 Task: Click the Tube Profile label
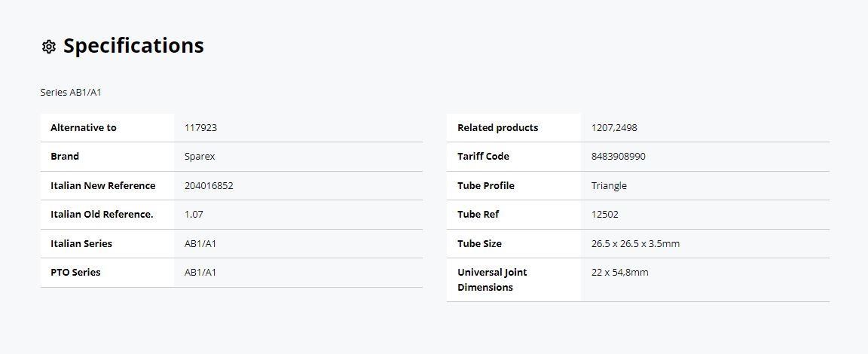tap(486, 186)
